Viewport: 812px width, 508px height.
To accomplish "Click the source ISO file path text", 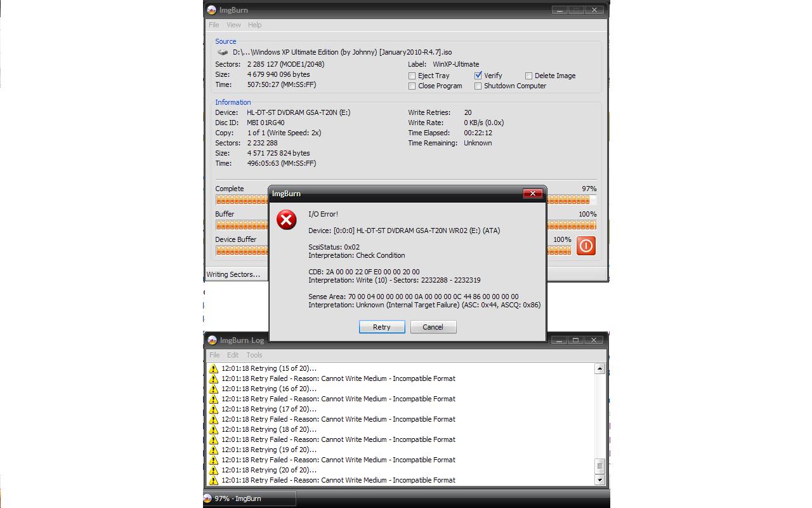I will pos(343,52).
